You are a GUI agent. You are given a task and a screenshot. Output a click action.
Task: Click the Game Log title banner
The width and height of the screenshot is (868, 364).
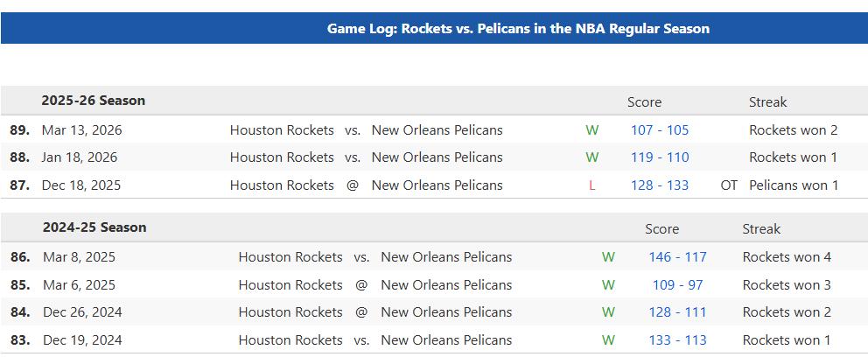click(x=518, y=29)
